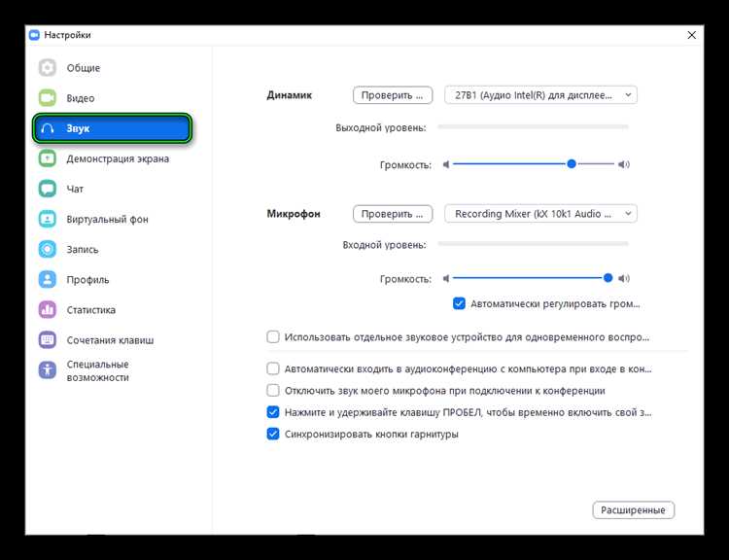The height and width of the screenshot is (560, 729).
Task: Go to the Чат settings section
Action: click(x=75, y=189)
